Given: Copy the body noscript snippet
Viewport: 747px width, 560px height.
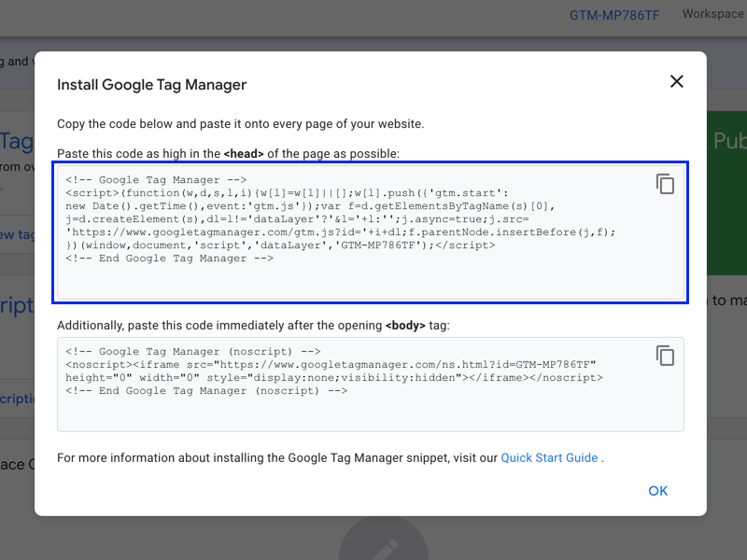Looking at the screenshot, I should tap(665, 355).
